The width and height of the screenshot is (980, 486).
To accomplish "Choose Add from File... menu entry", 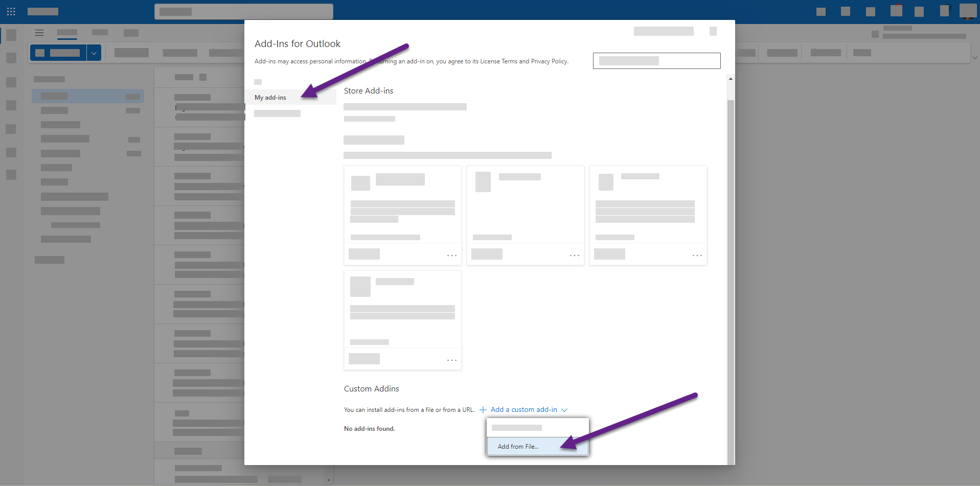I will (x=538, y=446).
